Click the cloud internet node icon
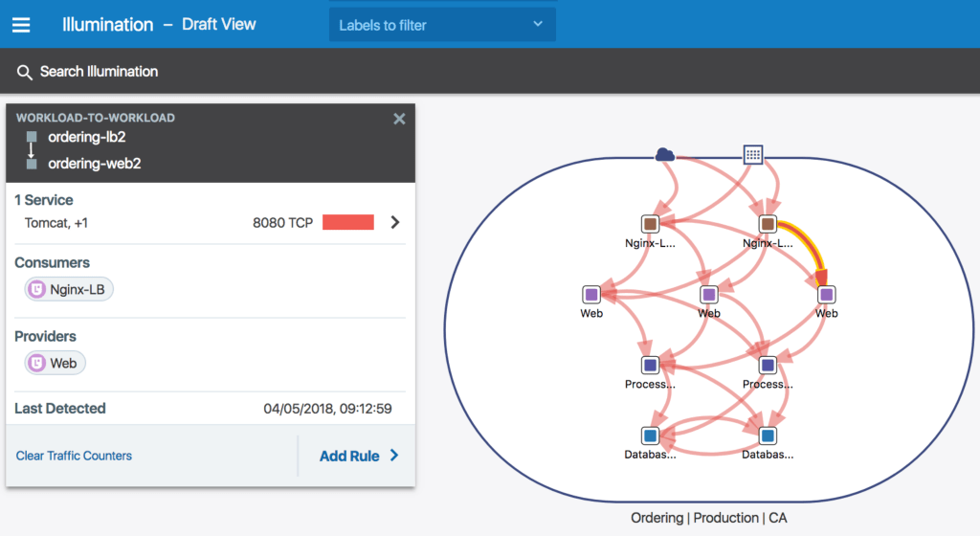The height and width of the screenshot is (536, 980). (664, 154)
